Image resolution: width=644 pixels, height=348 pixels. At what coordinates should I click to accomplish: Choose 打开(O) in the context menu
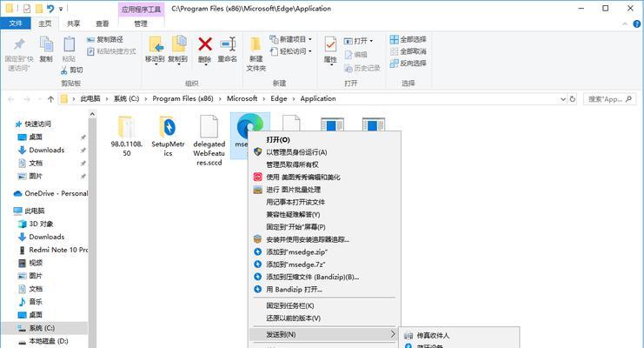[322, 140]
